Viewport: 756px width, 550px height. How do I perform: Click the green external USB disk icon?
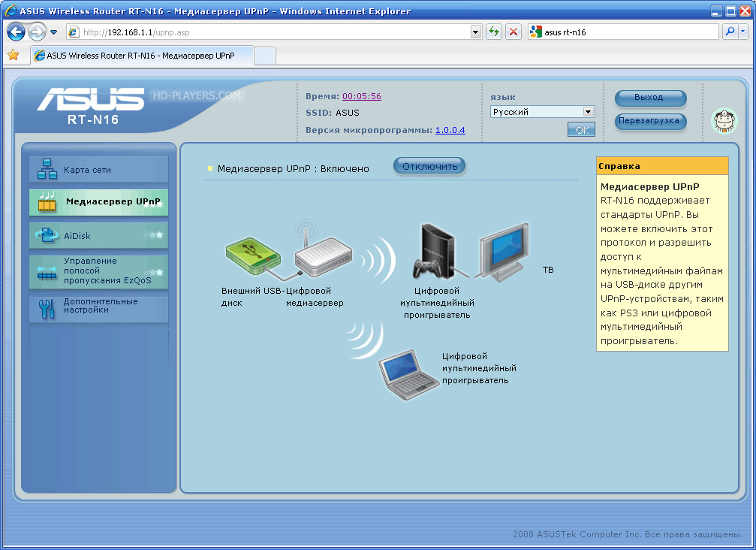tap(253, 255)
